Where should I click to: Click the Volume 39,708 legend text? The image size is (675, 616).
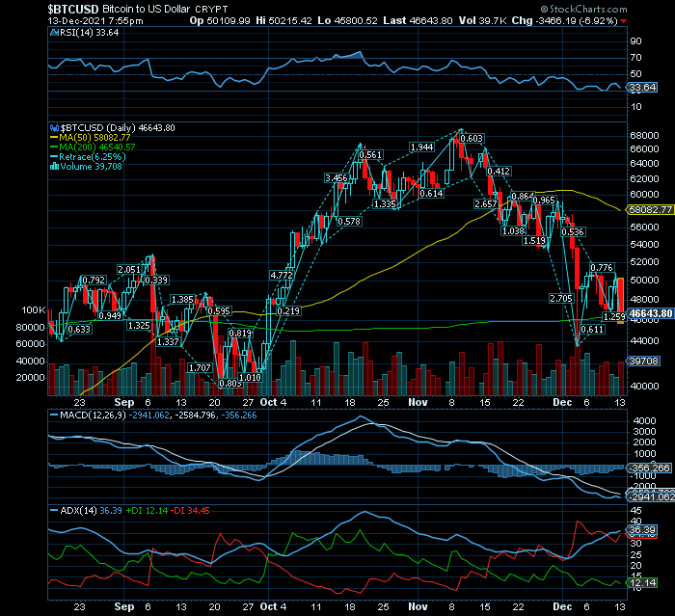click(x=92, y=166)
